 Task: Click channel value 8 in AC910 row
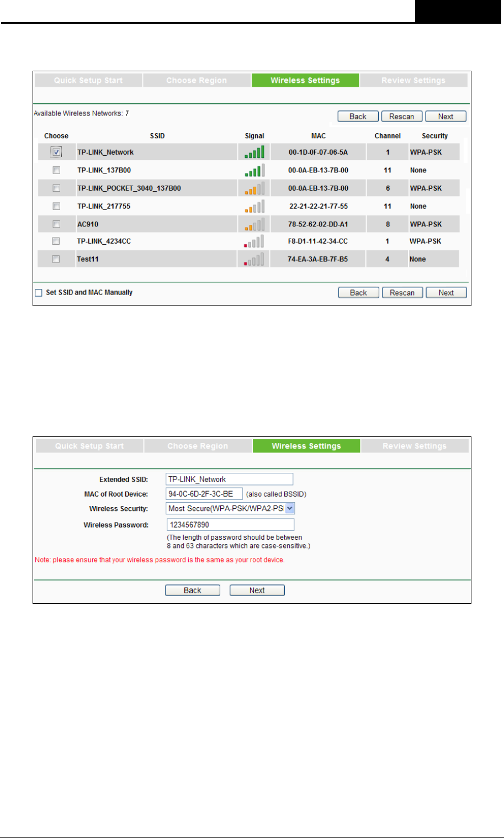[388, 224]
